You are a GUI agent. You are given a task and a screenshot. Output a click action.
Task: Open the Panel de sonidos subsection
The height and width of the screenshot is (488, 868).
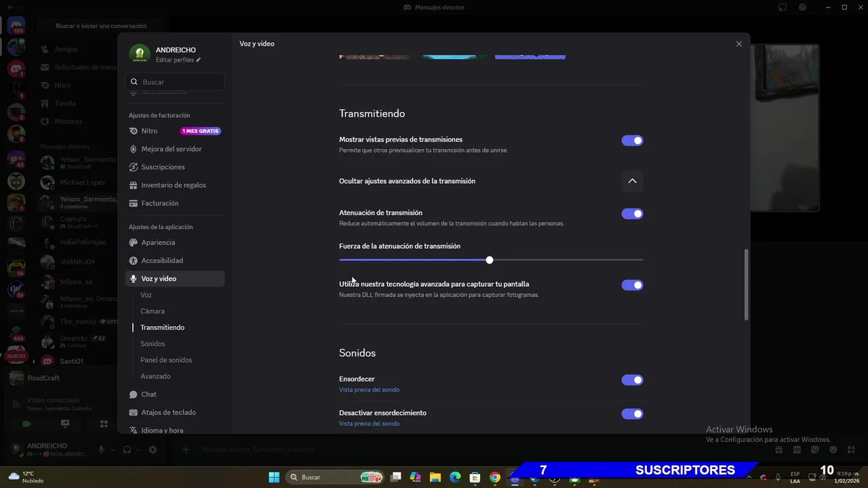pos(166,360)
